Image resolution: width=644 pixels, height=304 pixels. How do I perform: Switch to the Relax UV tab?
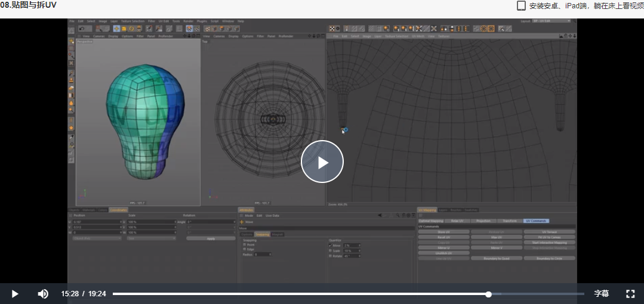click(x=457, y=221)
